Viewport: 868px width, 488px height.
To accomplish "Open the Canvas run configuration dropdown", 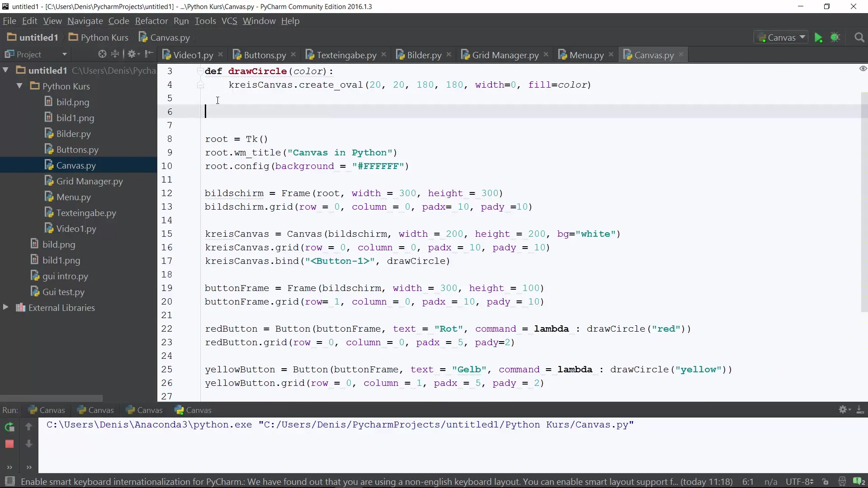I will point(781,38).
